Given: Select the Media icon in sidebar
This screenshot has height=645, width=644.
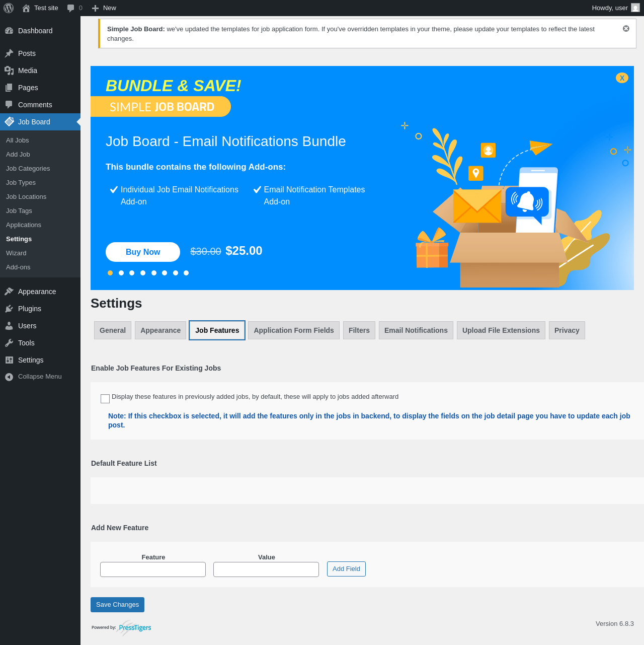Looking at the screenshot, I should point(9,70).
